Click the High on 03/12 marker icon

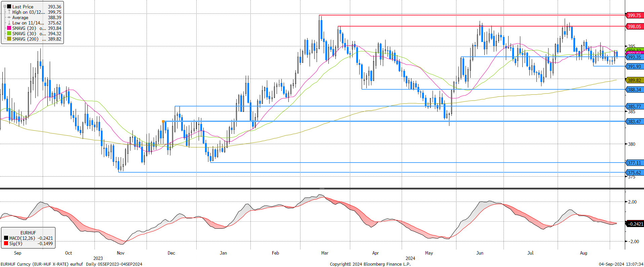[9, 12]
